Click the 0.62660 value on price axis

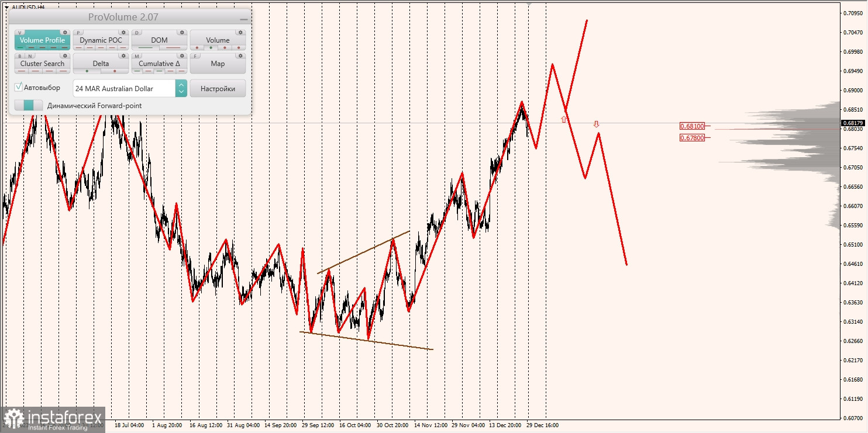point(852,341)
